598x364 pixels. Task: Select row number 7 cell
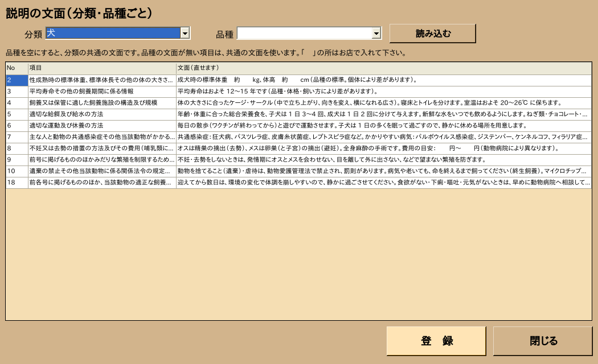tap(17, 137)
